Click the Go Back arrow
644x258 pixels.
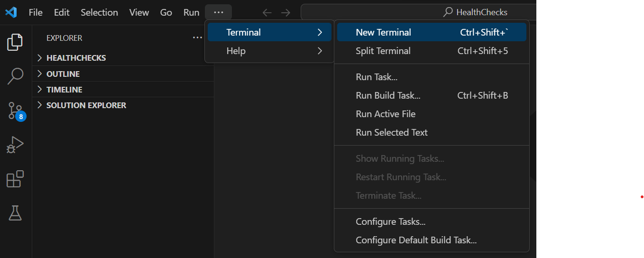tap(267, 13)
